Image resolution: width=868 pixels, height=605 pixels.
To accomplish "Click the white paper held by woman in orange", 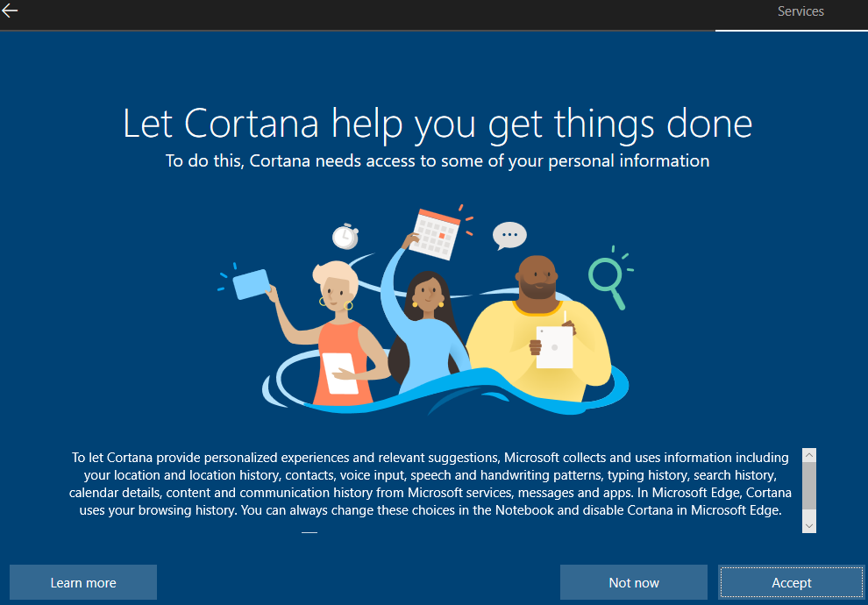I will [x=340, y=373].
